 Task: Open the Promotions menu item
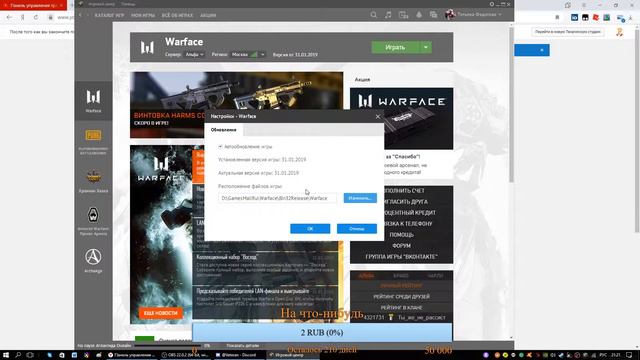[208, 15]
